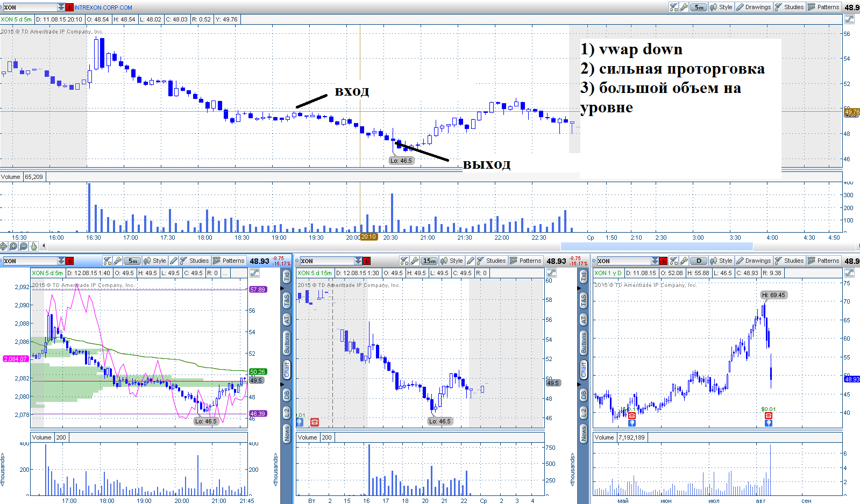Click the purple 57.89 price bubble
860x504 pixels.
click(x=258, y=289)
